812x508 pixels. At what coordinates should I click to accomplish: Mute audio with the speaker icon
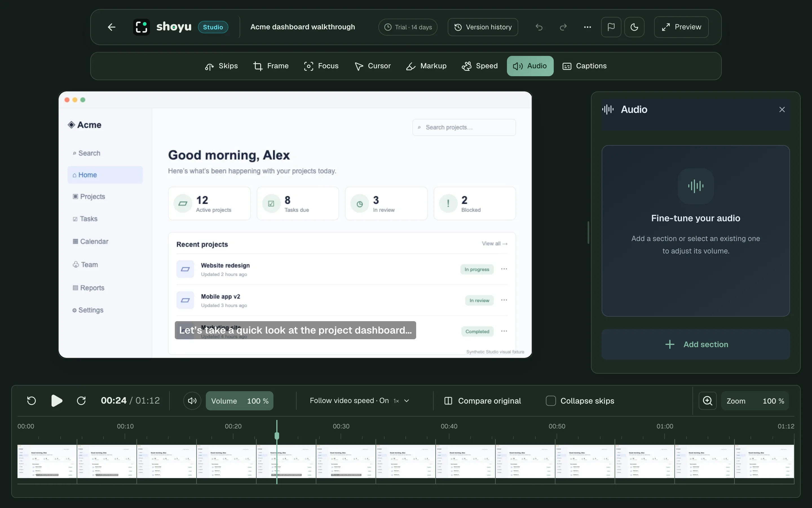[192, 400]
